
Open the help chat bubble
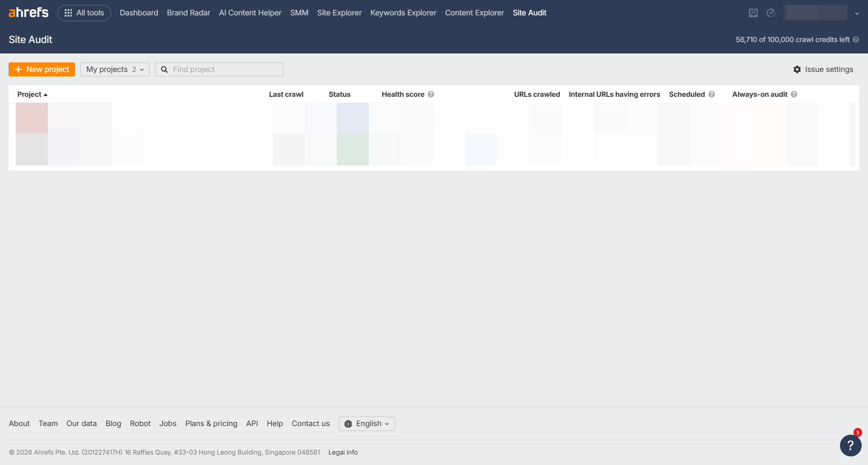[850, 445]
